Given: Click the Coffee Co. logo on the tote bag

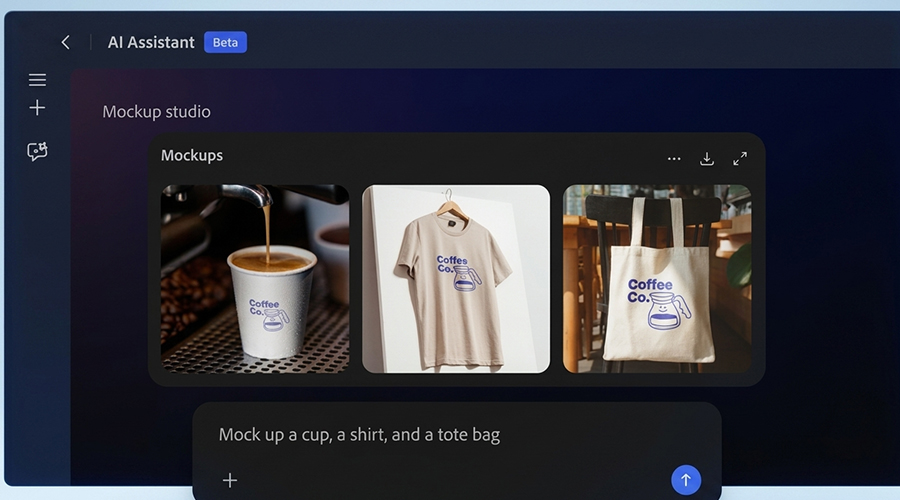Looking at the screenshot, I should click(658, 303).
